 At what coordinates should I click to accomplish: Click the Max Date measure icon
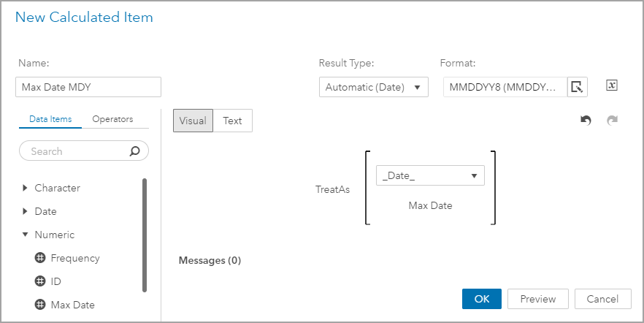tap(40, 305)
